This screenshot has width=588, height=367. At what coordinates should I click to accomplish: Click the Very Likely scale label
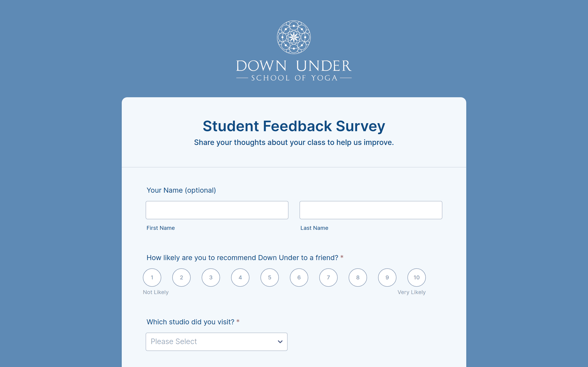[x=412, y=292]
